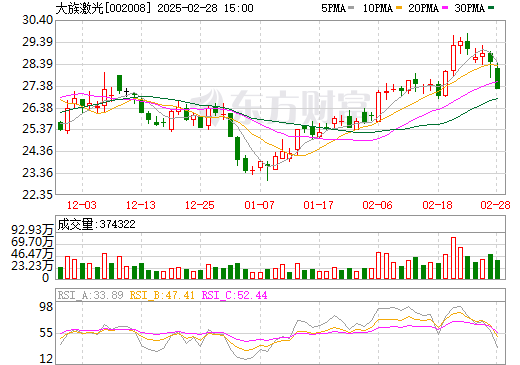Click the tallest red volume bar
520x365 pixels.
tap(453, 258)
